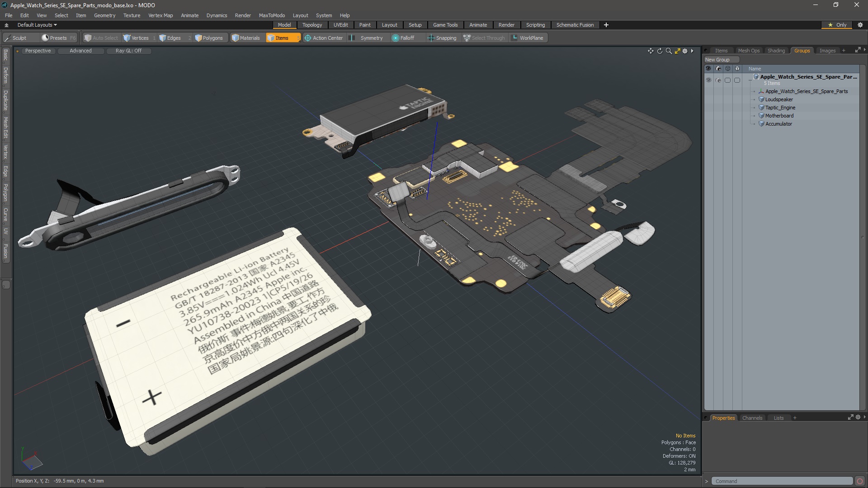Toggle Select Through mode
Screen dimensions: 868x488
pyautogui.click(x=484, y=38)
